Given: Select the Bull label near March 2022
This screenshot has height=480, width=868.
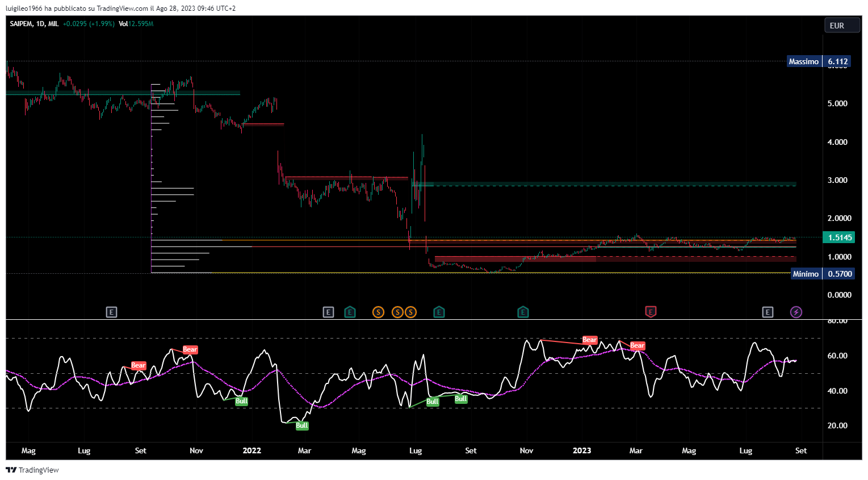Looking at the screenshot, I should click(x=302, y=425).
